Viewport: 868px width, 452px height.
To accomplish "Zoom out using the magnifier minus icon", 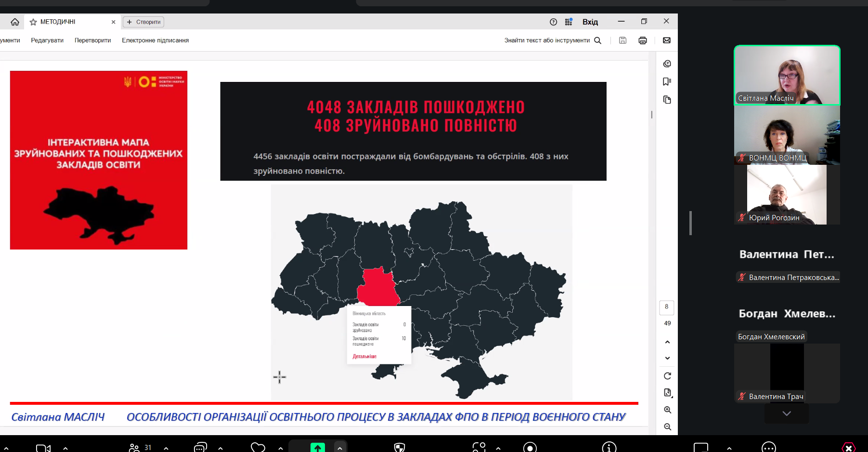I will 667,426.
